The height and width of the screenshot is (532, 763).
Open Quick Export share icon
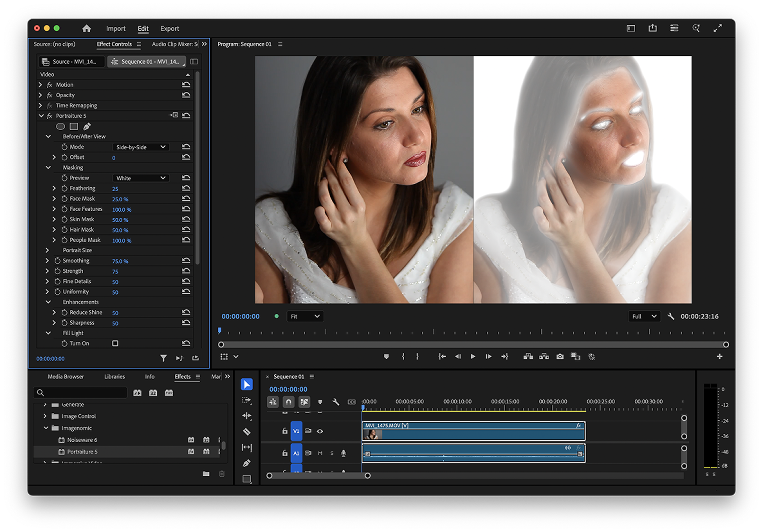pyautogui.click(x=652, y=28)
